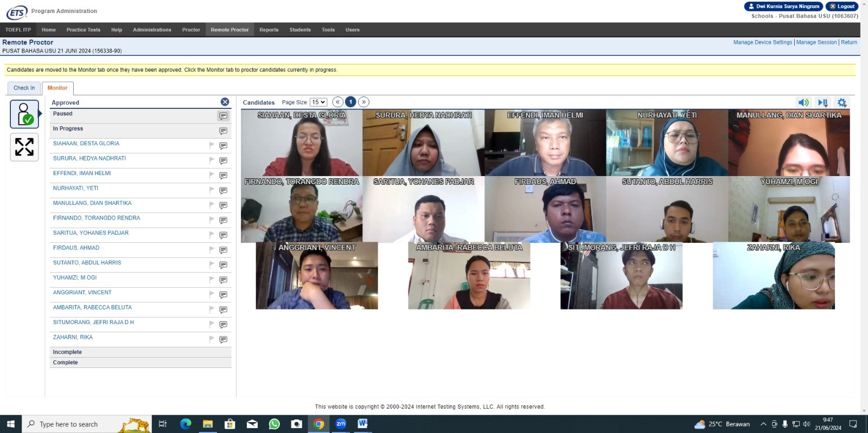The width and height of the screenshot is (868, 433).
Task: Expand the Complete section
Action: click(141, 363)
